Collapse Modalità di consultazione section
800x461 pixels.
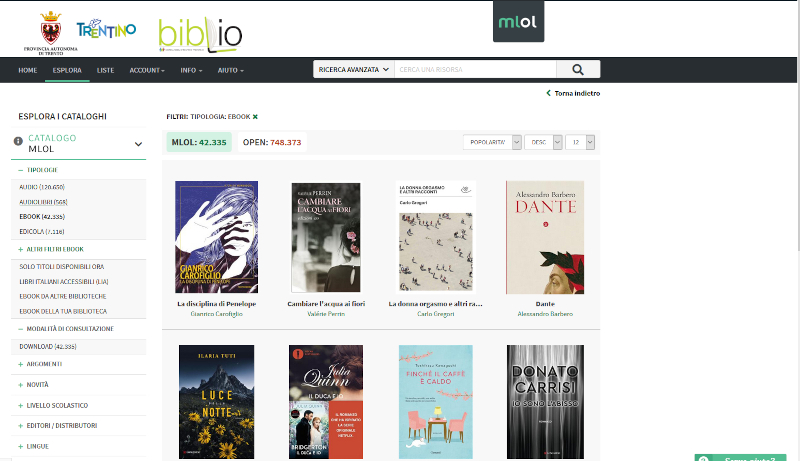click(66, 329)
